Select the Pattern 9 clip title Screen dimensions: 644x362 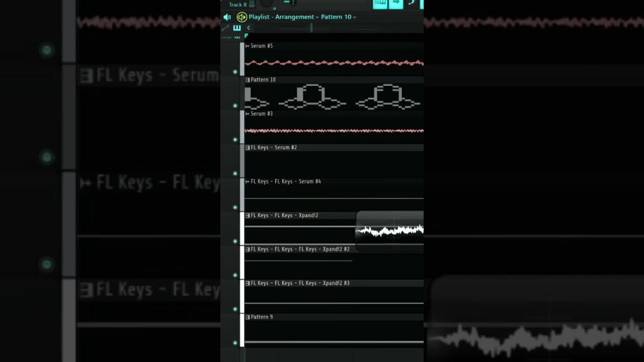[x=262, y=317]
